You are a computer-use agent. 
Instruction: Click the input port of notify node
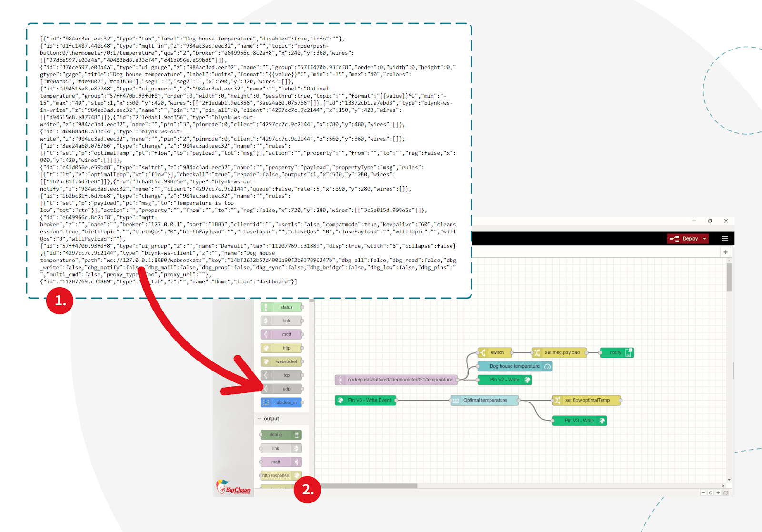pos(600,353)
